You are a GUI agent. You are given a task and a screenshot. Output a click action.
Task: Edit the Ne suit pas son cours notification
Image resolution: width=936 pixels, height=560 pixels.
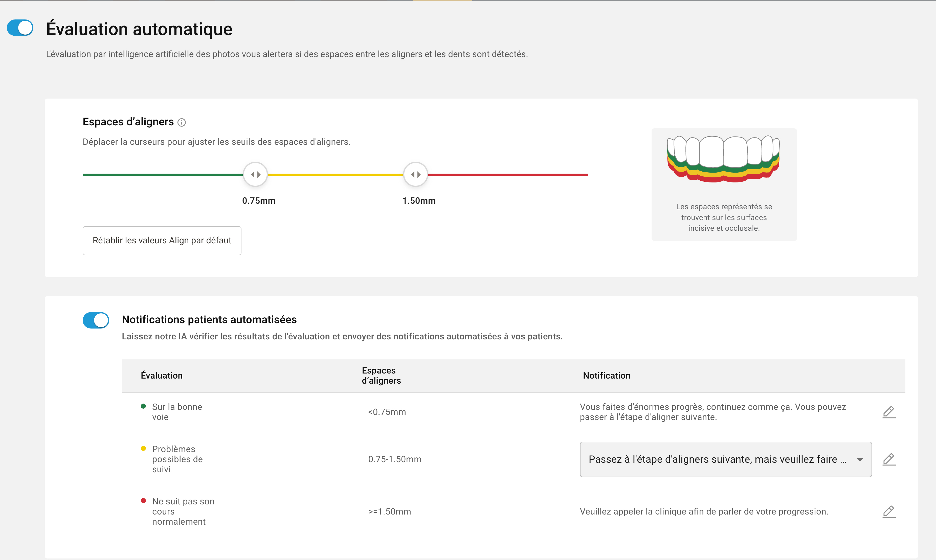(x=889, y=512)
